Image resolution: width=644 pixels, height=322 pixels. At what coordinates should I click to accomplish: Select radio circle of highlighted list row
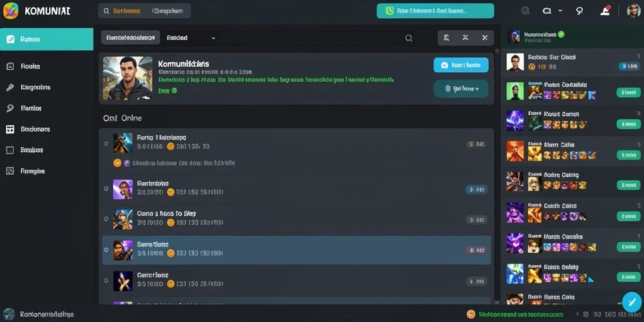(x=106, y=250)
